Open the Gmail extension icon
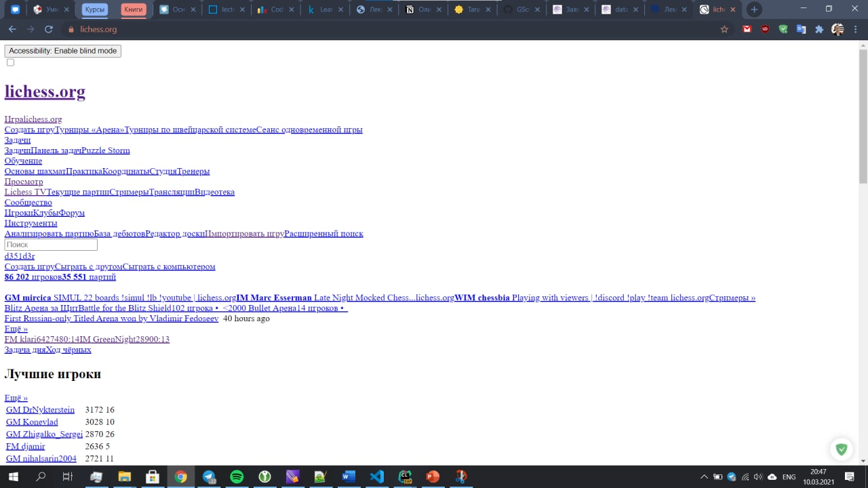868x488 pixels. (x=747, y=29)
